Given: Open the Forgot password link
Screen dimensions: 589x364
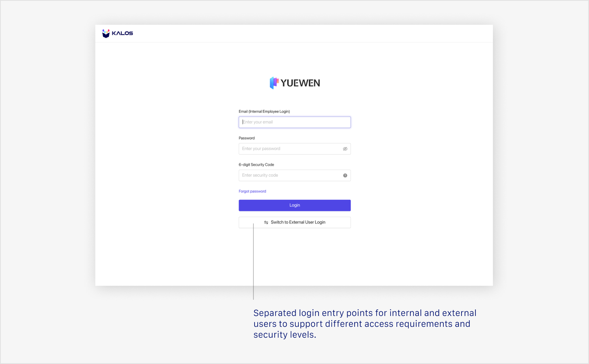Looking at the screenshot, I should click(x=252, y=191).
